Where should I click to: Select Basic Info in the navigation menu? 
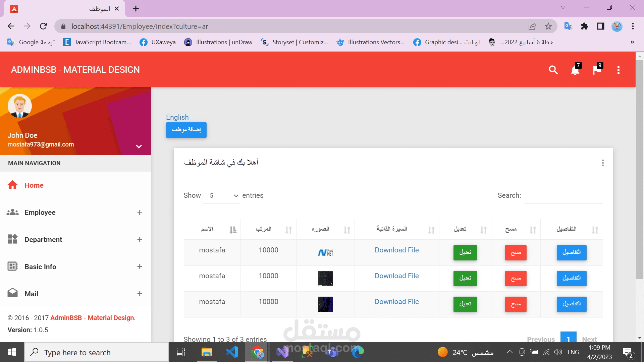click(x=40, y=266)
